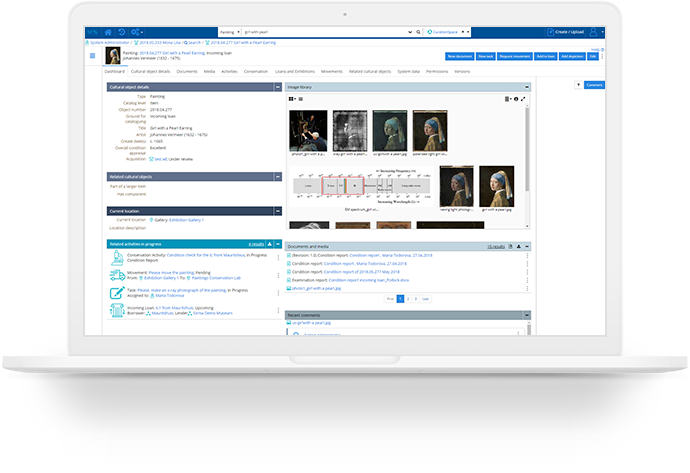The width and height of the screenshot is (690, 473).
Task: Open options menu for the Task row
Action: [x=278, y=293]
